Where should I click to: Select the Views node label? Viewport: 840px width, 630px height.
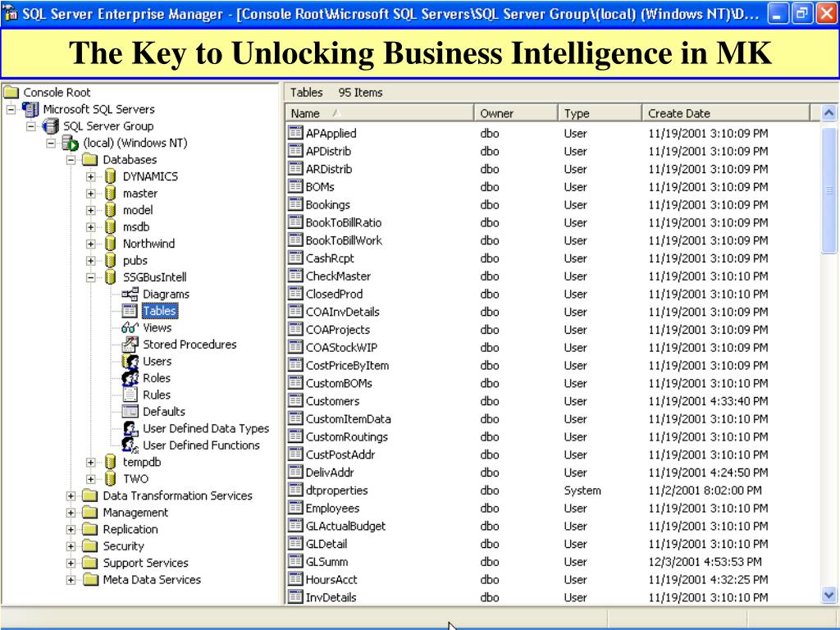[x=157, y=328]
